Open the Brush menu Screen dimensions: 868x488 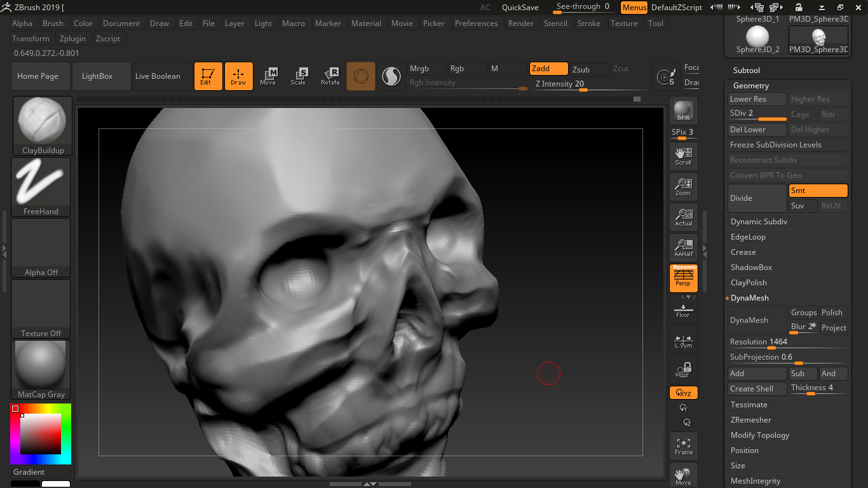pos(53,24)
